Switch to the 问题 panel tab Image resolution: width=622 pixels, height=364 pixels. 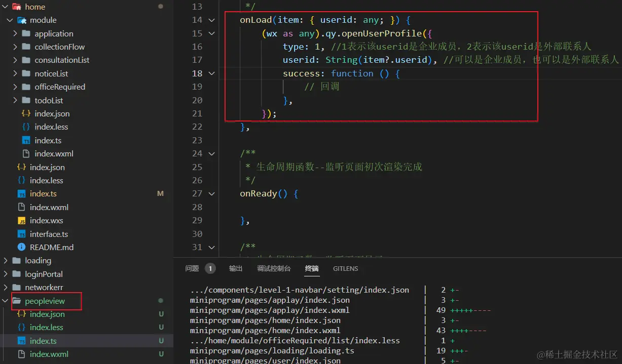192,269
